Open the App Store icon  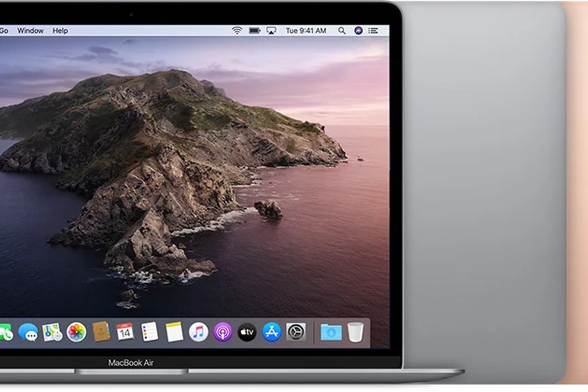[271, 332]
